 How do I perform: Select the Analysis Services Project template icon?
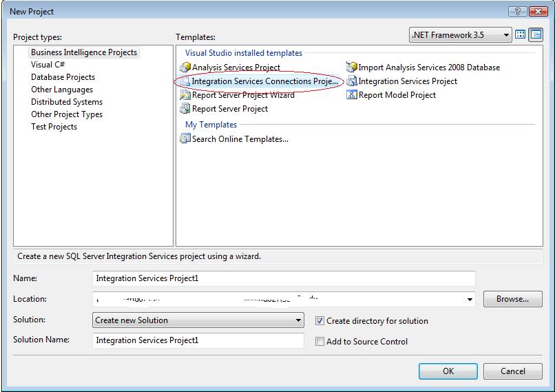pyautogui.click(x=185, y=68)
